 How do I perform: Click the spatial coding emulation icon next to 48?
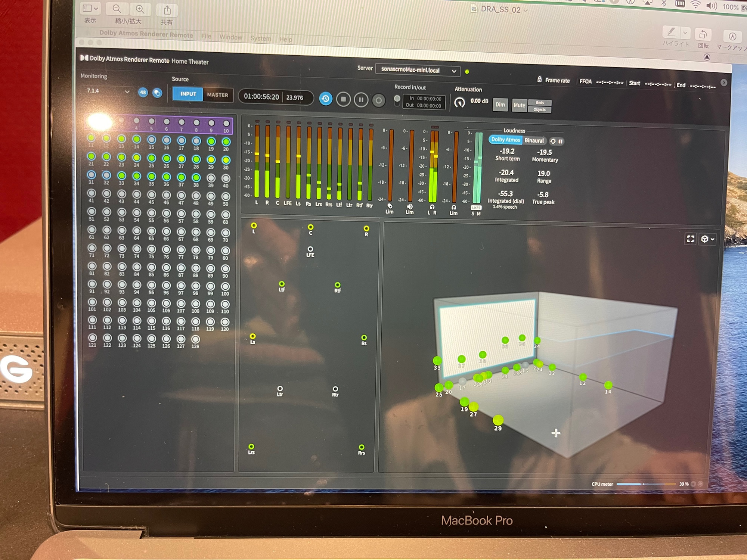(158, 93)
